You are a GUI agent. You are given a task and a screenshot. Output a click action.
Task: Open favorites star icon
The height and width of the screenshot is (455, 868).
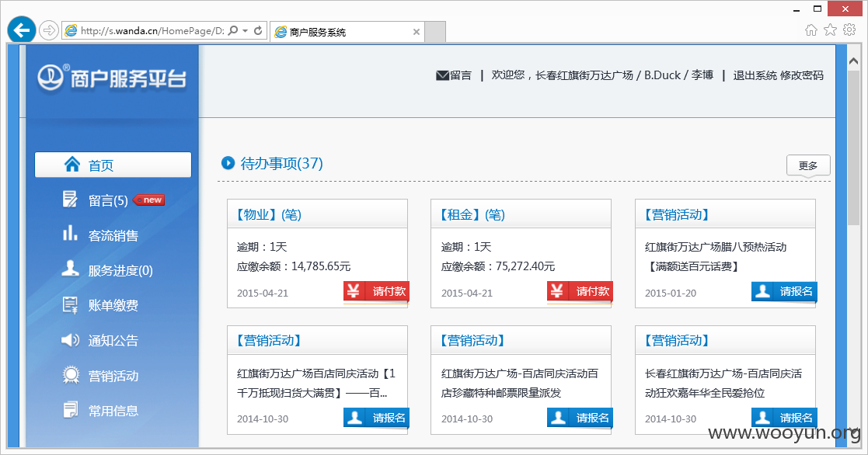click(830, 30)
